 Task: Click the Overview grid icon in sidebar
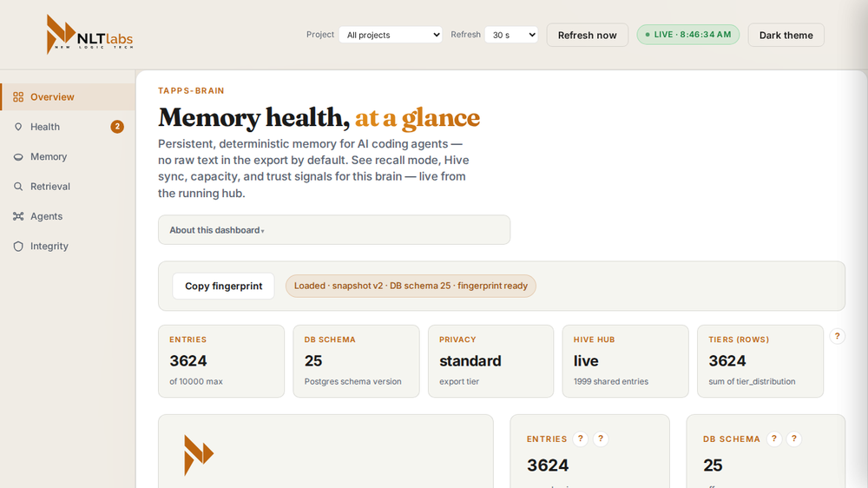coord(18,97)
